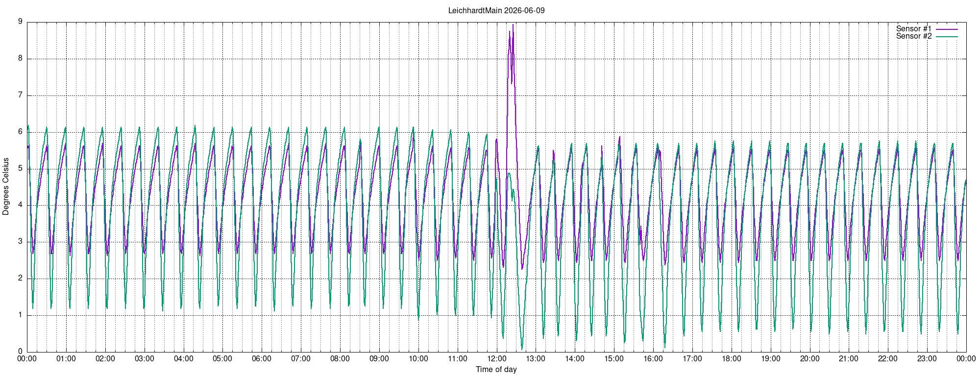Screen dimensions: 980x376
Task: Click the 0 y-axis tick label
Action: (20, 352)
